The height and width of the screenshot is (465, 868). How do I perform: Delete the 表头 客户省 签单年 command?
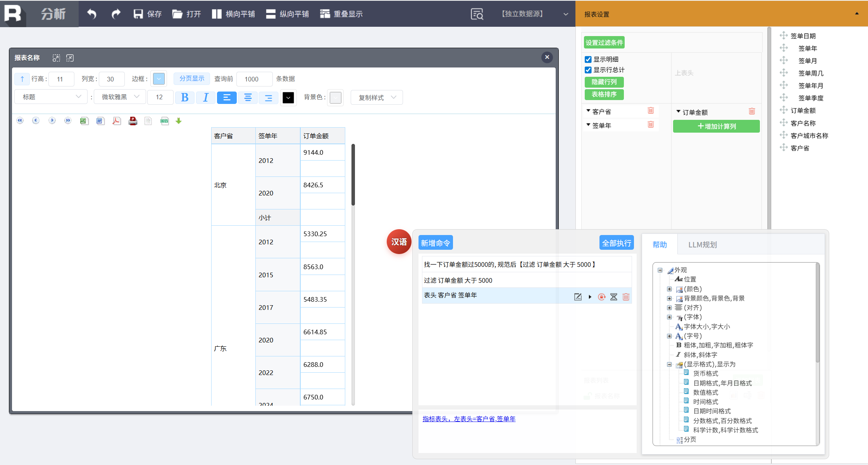point(626,297)
